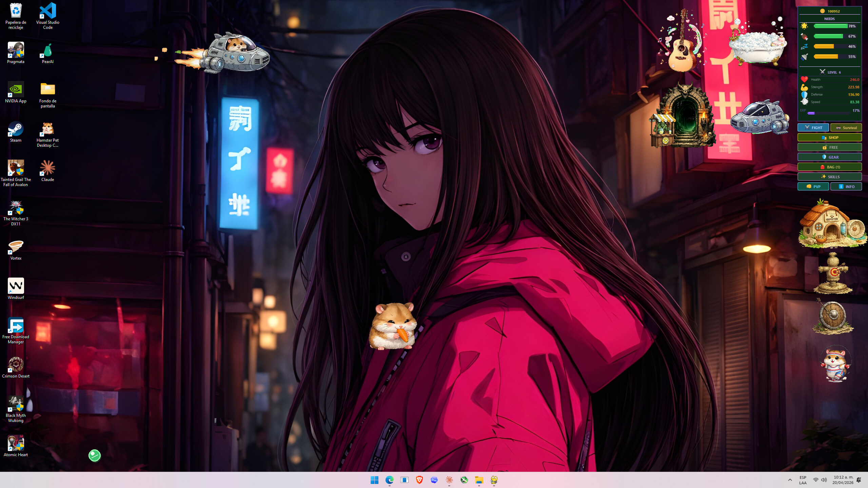Click the Defense value 136.90
868x488 pixels.
point(853,95)
